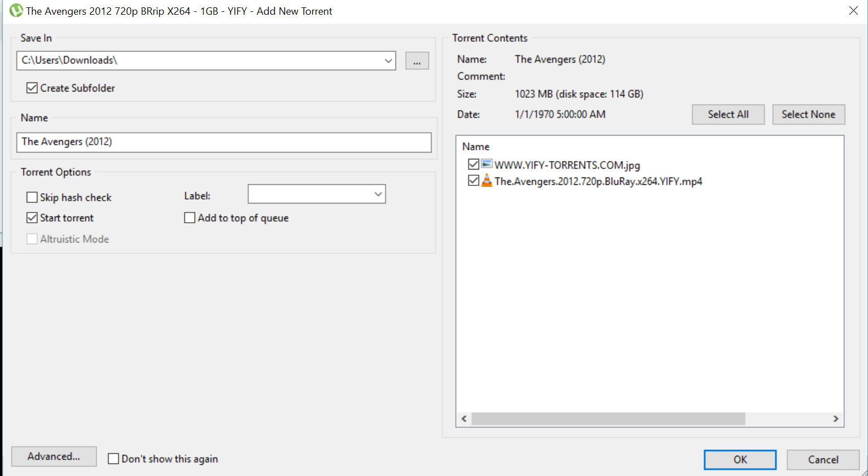This screenshot has width=868, height=476.
Task: Open the Label dropdown list
Action: coord(378,194)
